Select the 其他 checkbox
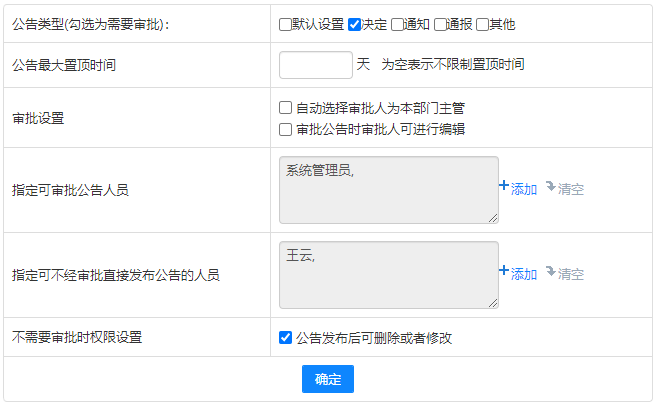Viewport: 662px width, 407px height. [483, 24]
